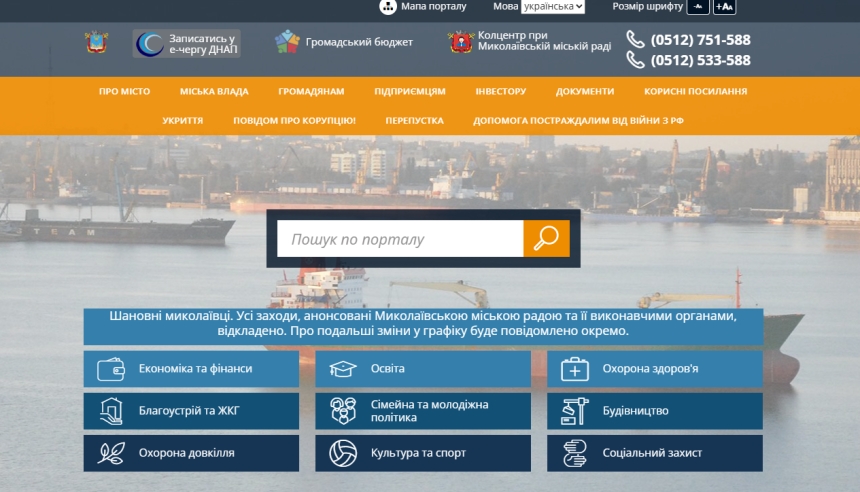Click the graduation cap Освіта icon
Screen dimensions: 860x492
coord(343,369)
